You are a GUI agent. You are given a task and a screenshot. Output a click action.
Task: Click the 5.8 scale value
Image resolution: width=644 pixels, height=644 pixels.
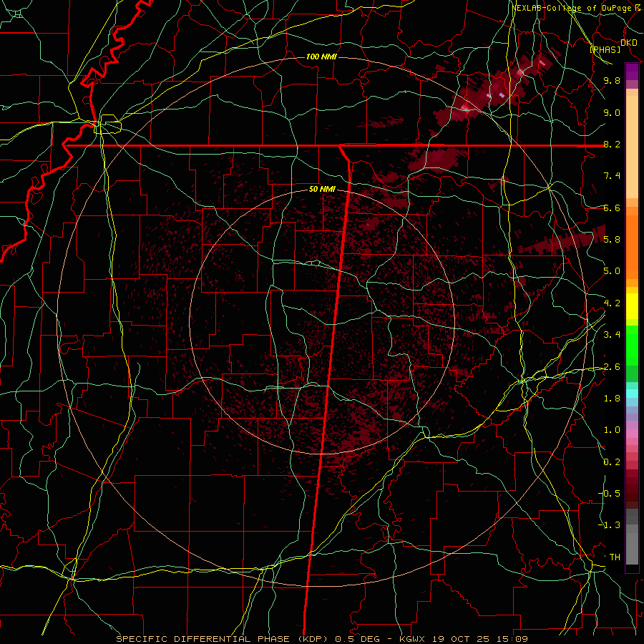click(x=612, y=240)
